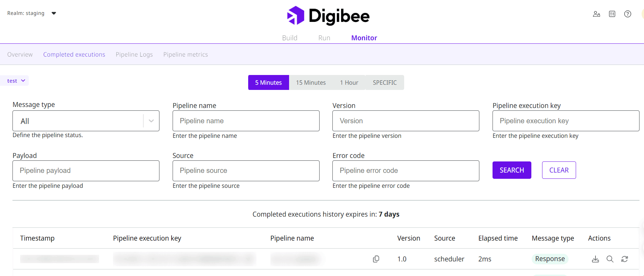View execution details with magnifier icon
The height and width of the screenshot is (276, 644).
pos(610,259)
